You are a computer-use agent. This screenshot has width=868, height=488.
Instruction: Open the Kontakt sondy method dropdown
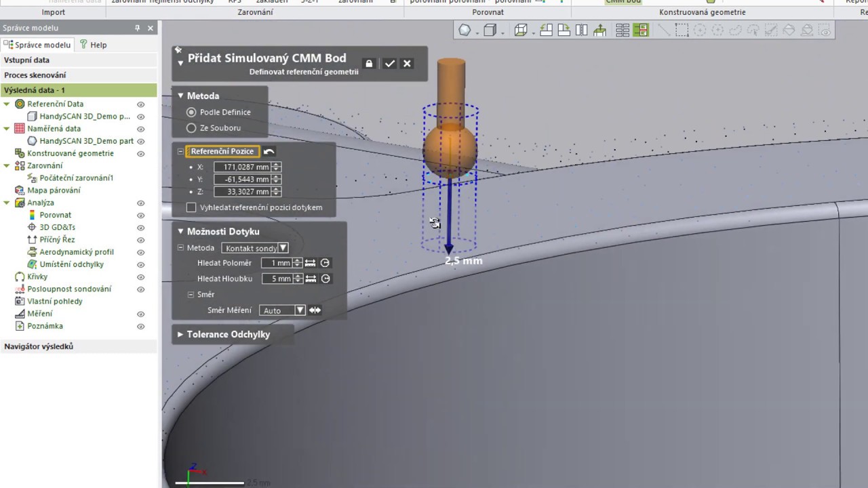pyautogui.click(x=283, y=248)
